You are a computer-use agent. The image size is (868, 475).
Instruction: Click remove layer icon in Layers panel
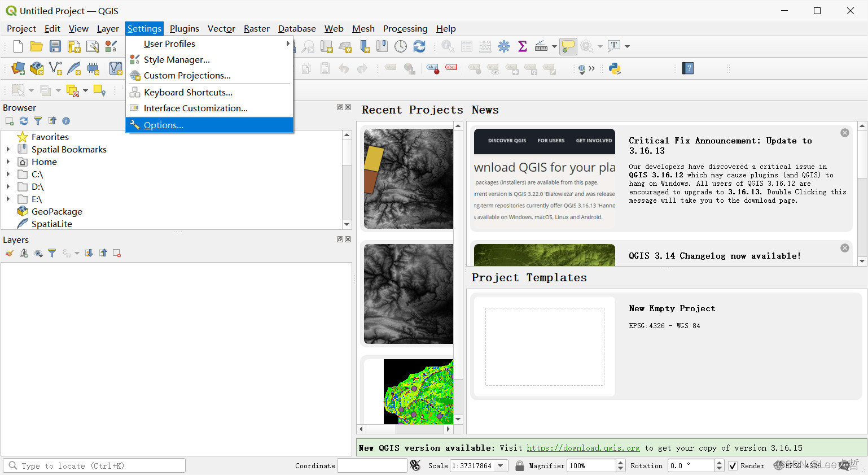click(117, 253)
